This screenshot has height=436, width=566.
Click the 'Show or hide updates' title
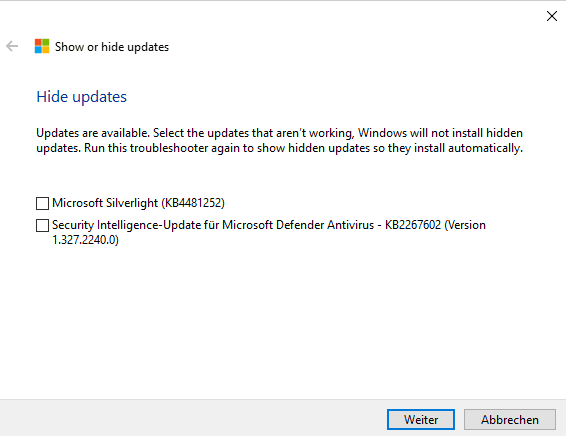tap(112, 47)
